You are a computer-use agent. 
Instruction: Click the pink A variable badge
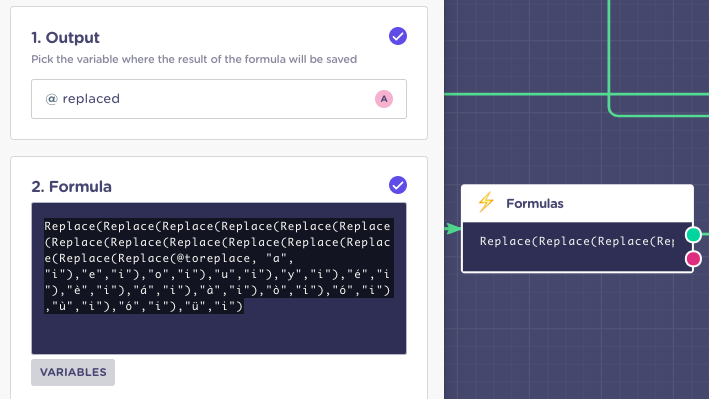click(x=384, y=99)
